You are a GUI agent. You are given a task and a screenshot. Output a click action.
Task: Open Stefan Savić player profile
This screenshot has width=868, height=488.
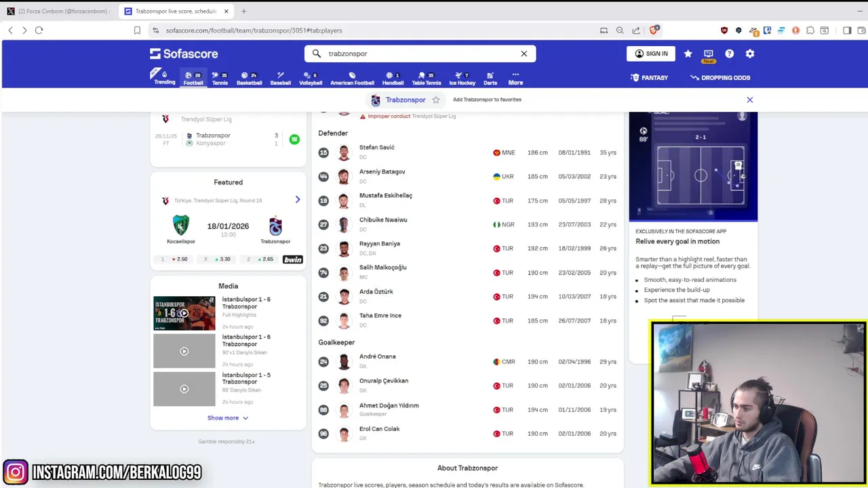click(x=468, y=152)
